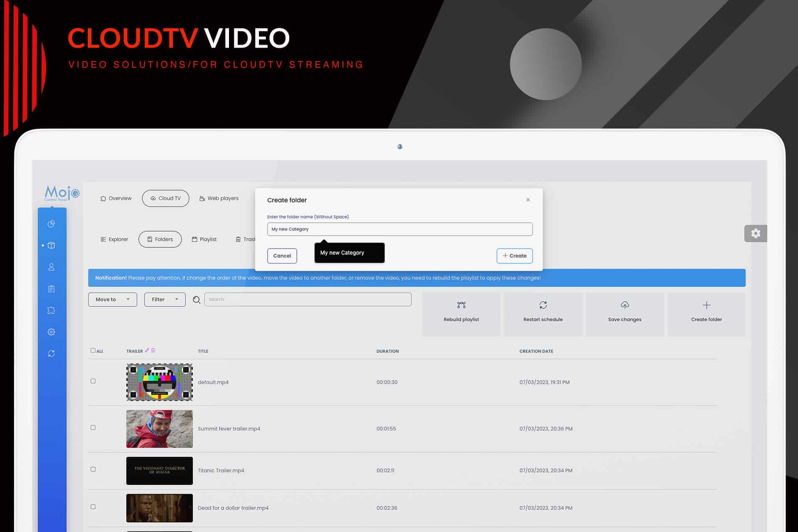Select the cube package icon in sidebar

click(x=51, y=246)
